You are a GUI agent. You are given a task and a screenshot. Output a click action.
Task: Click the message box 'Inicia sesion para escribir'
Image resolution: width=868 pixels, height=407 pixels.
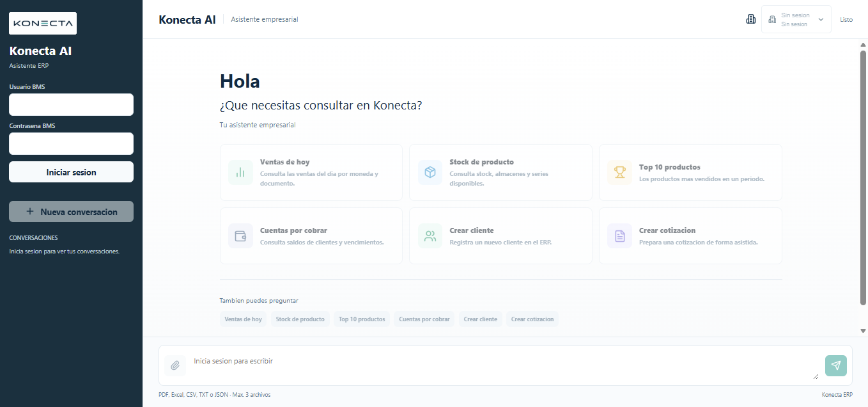point(505,365)
